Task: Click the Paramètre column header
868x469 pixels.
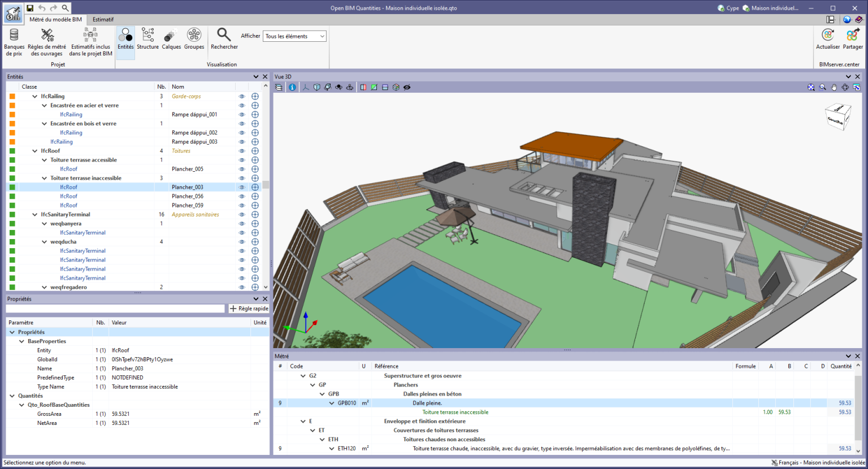Action: click(49, 323)
